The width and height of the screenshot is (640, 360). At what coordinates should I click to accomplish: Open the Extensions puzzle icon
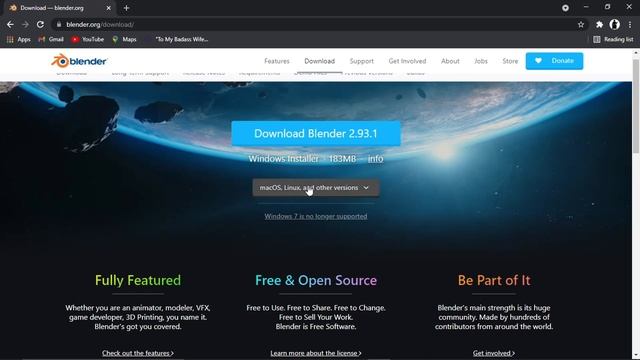point(599,24)
